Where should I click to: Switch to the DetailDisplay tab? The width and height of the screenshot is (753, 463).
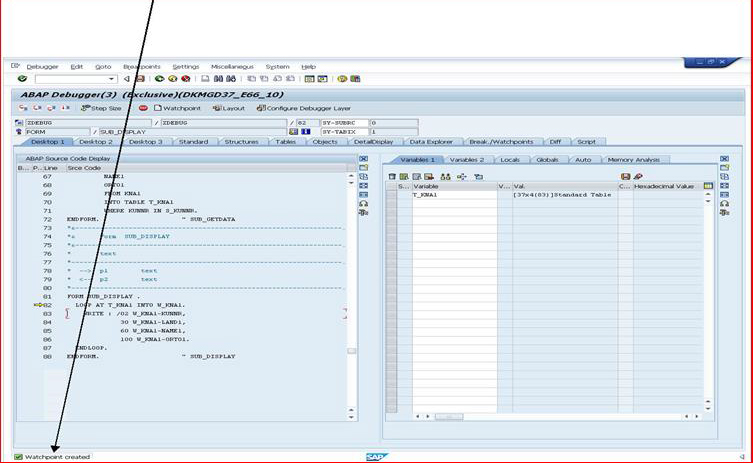(x=373, y=142)
